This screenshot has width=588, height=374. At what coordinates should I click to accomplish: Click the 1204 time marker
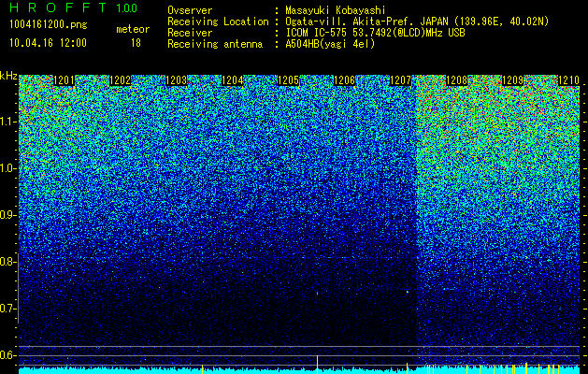pyautogui.click(x=232, y=80)
